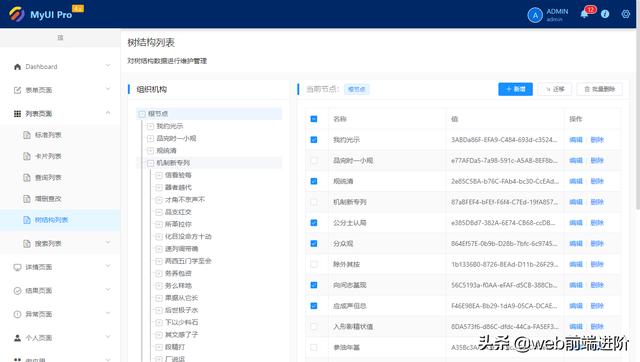This screenshot has width=640, height=362.
Task: Expand the 异常页面 menu chevron
Action: (108, 313)
